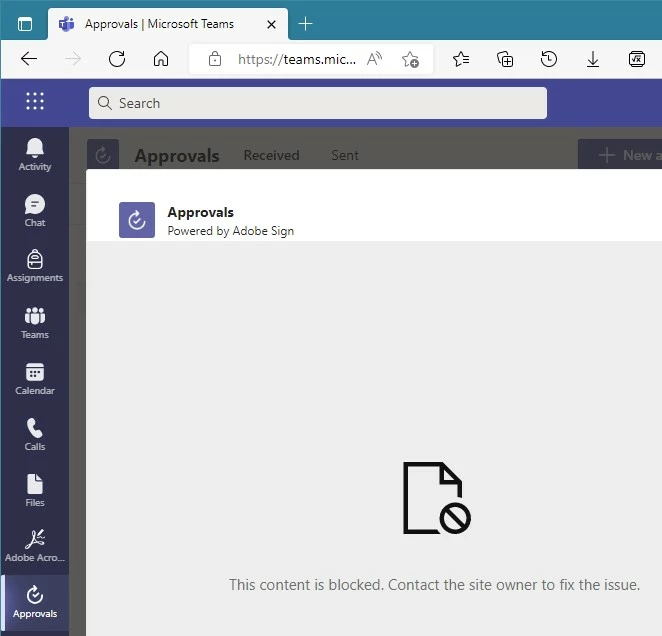This screenshot has width=662, height=636.
Task: Switch to the Received tab
Action: (271, 155)
